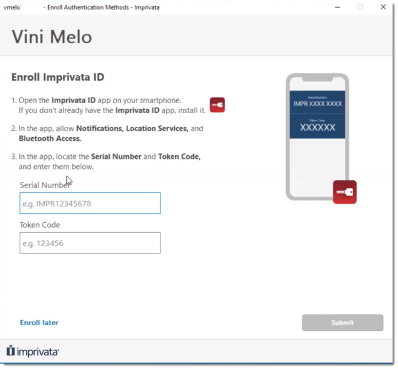
Task: Close the Imprivata enrollment window
Action: click(x=383, y=7)
